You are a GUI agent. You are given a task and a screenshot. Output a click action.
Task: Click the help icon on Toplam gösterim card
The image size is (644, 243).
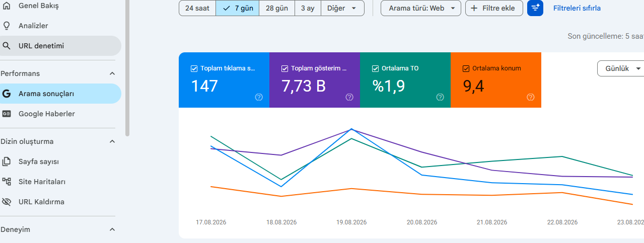tap(349, 97)
